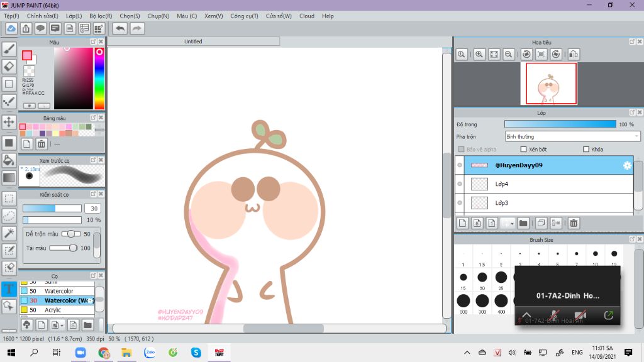Select the Gradient tool

click(x=9, y=178)
